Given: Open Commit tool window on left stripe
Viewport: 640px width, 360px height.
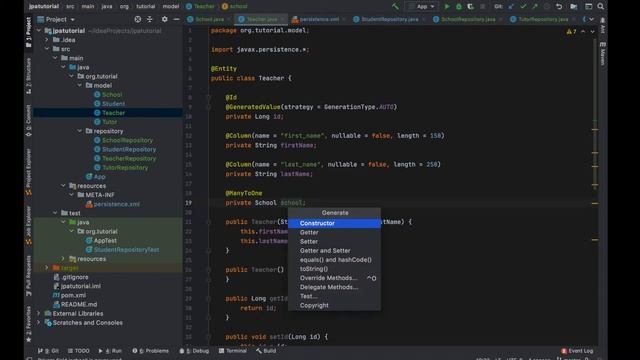Looking at the screenshot, I should [28, 120].
